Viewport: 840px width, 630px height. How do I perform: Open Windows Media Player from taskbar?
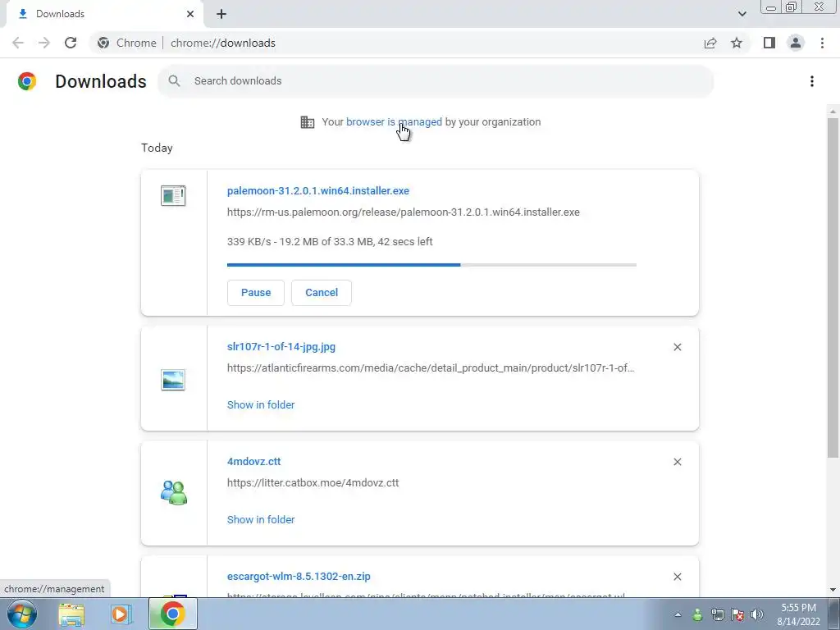pos(121,614)
